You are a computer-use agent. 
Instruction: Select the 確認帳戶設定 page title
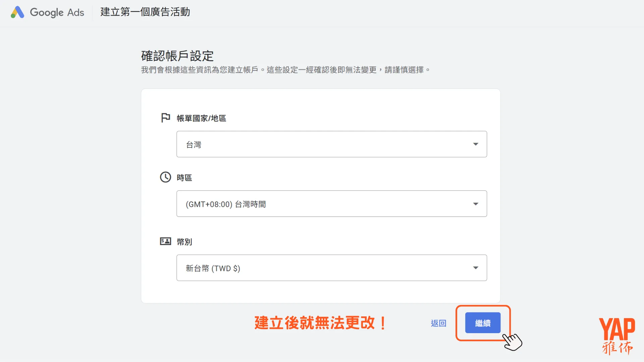pyautogui.click(x=177, y=56)
